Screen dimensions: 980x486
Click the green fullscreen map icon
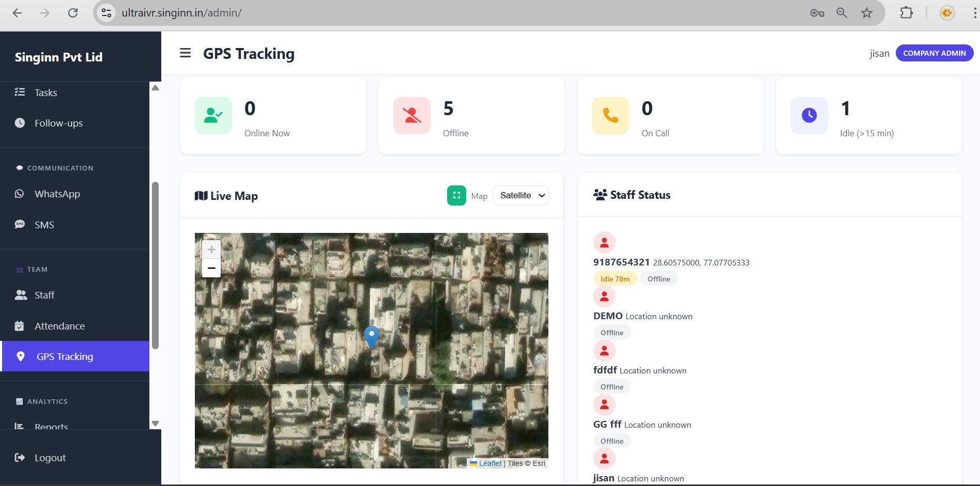pos(456,196)
